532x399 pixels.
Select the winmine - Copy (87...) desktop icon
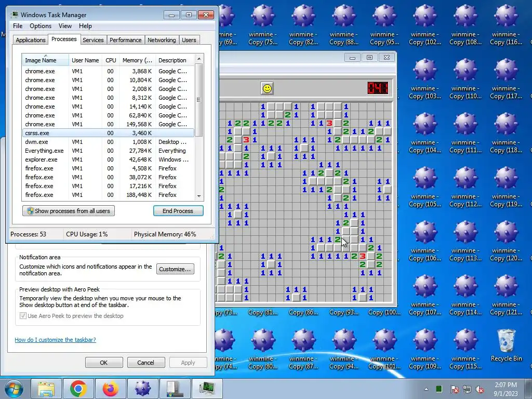point(303,349)
